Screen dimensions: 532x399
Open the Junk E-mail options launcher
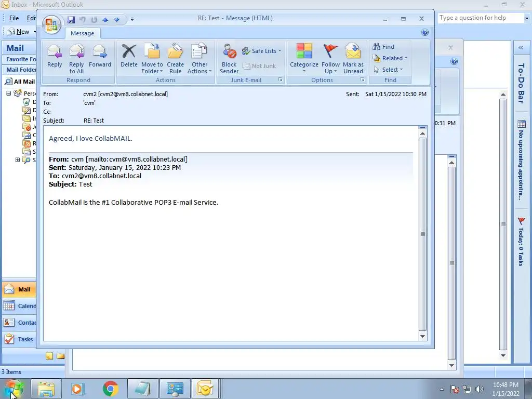(x=280, y=79)
